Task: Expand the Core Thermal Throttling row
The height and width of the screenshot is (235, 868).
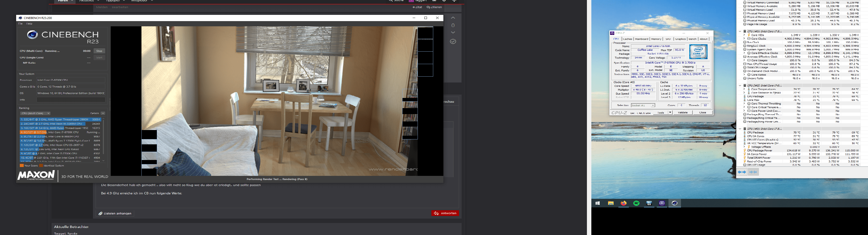Action: click(x=744, y=103)
